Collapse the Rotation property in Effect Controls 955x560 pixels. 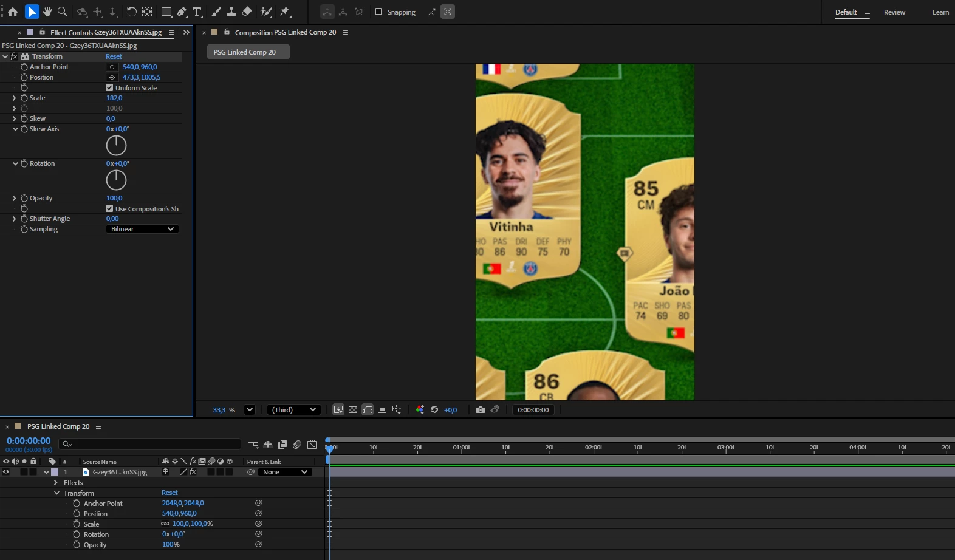pos(15,163)
